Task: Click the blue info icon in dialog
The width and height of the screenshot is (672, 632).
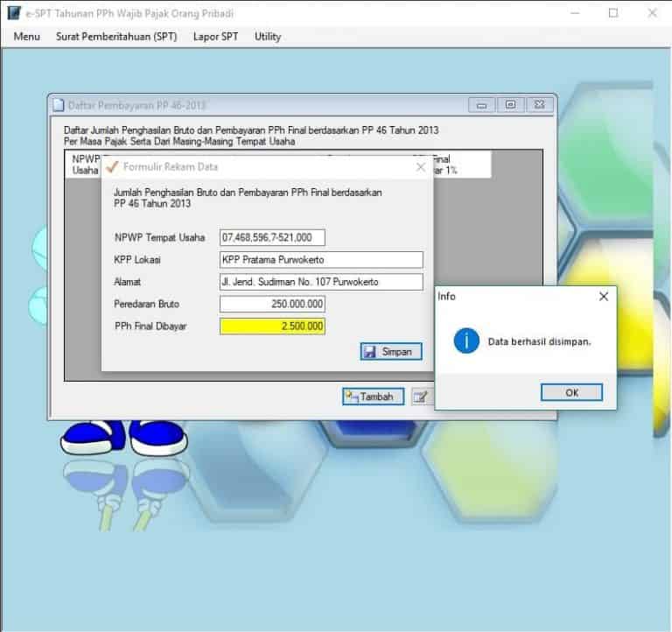Action: [x=466, y=341]
